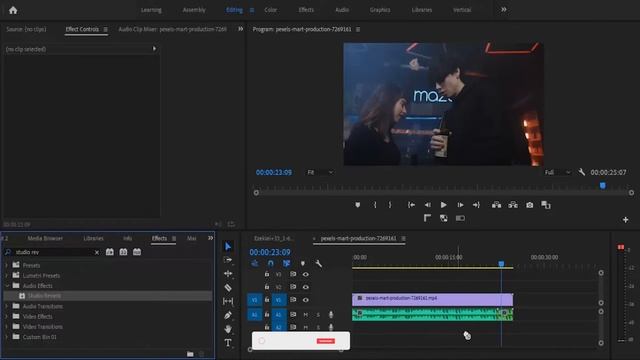
Task: Open timeline display settings wrench
Action: point(318,264)
